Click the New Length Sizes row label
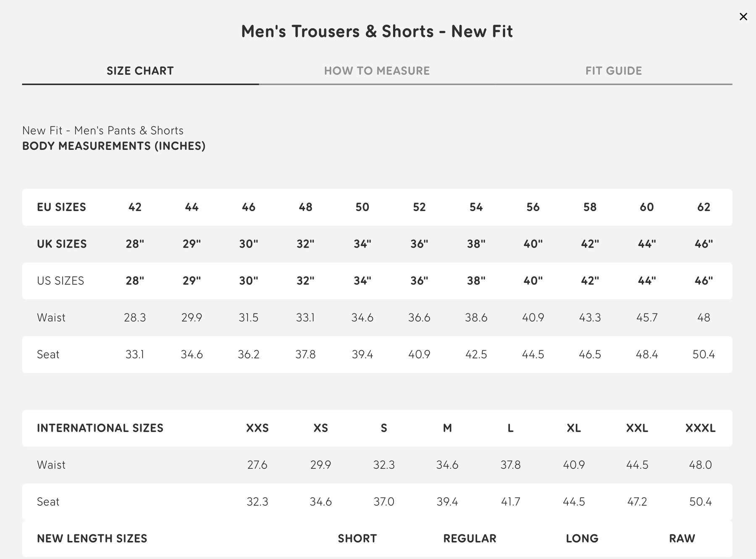756x559 pixels. pyautogui.click(x=92, y=538)
